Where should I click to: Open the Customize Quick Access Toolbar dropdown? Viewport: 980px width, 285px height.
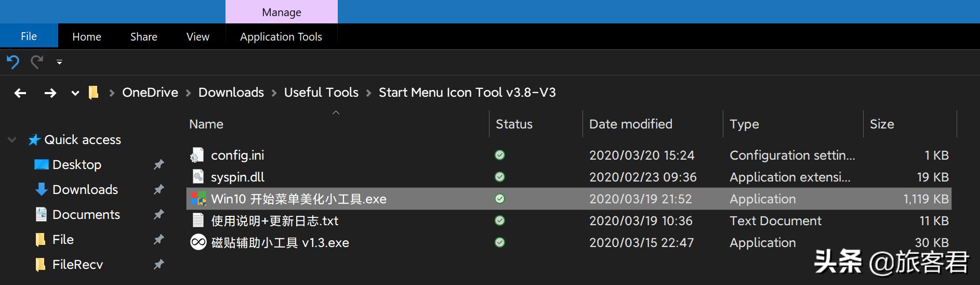point(59,62)
